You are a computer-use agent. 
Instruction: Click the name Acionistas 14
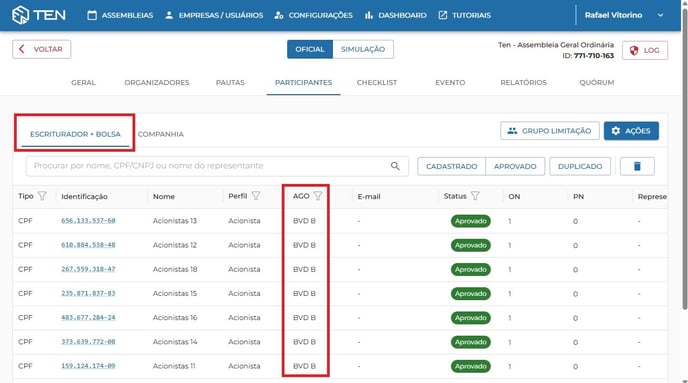pyautogui.click(x=175, y=341)
